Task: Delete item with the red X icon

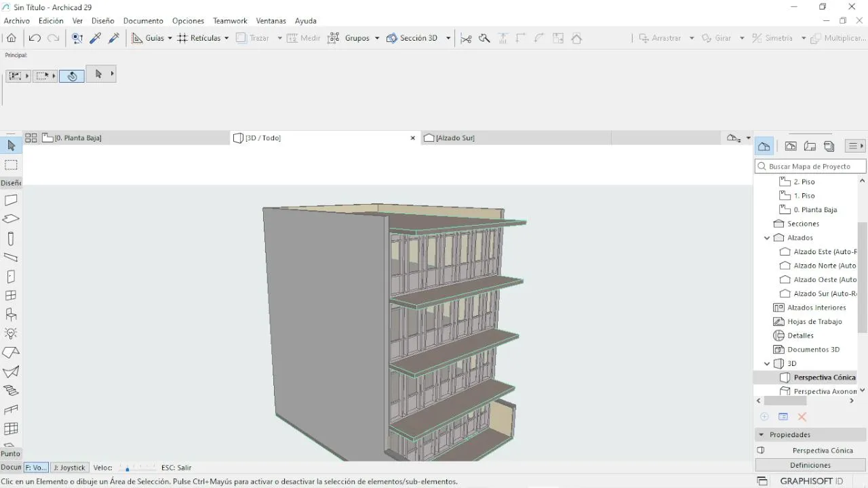Action: [x=802, y=417]
